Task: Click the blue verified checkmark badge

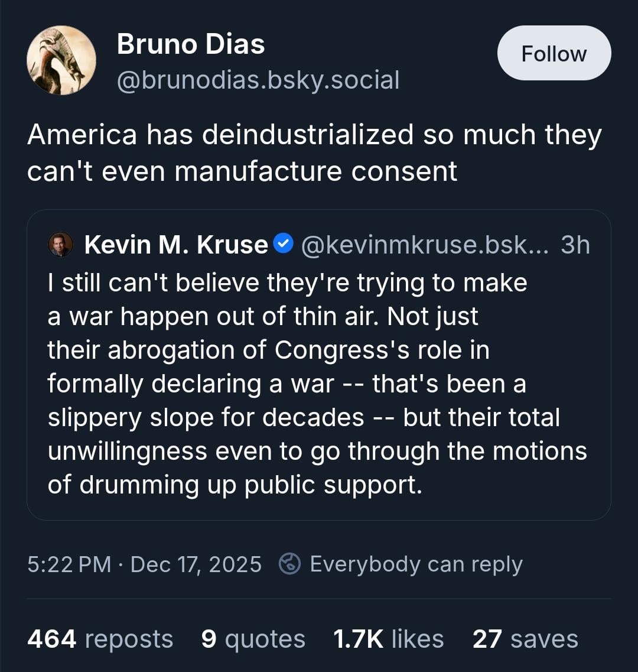Action: 285,243
